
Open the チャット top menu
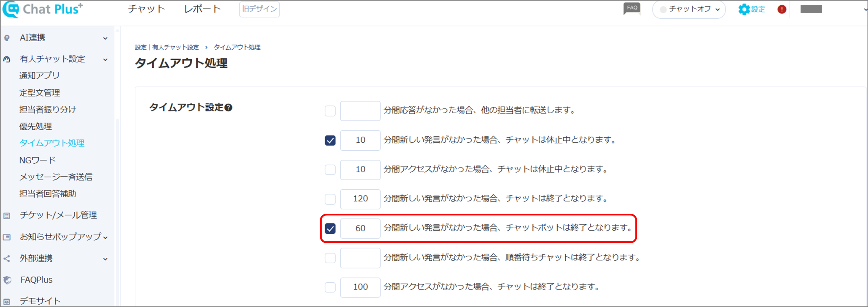pos(146,9)
